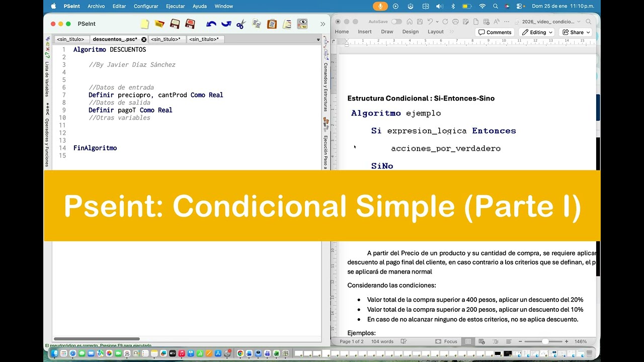This screenshot has width=644, height=362.
Task: Open Word quick access more options (…)
Action: (506, 22)
